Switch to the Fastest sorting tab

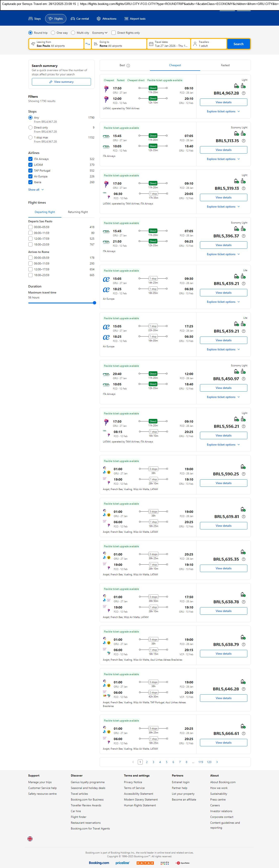click(225, 65)
